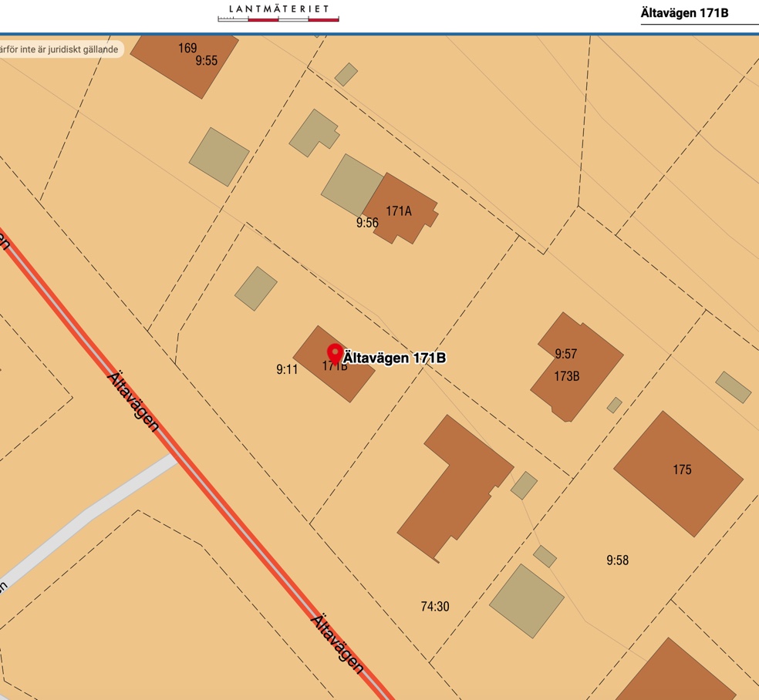Image resolution: width=759 pixels, height=700 pixels.
Task: Select the building labeled 171A
Action: pyautogui.click(x=399, y=210)
